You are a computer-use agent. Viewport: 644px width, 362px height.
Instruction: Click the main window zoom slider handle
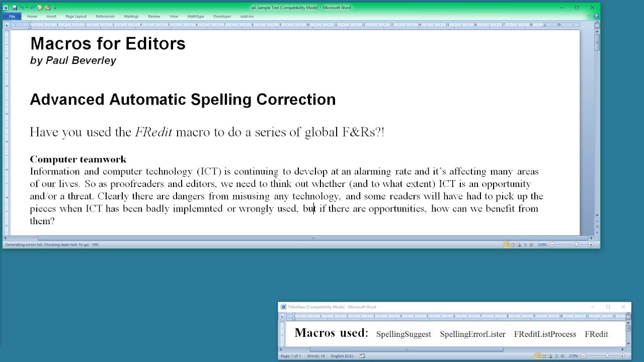pyautogui.click(x=576, y=244)
